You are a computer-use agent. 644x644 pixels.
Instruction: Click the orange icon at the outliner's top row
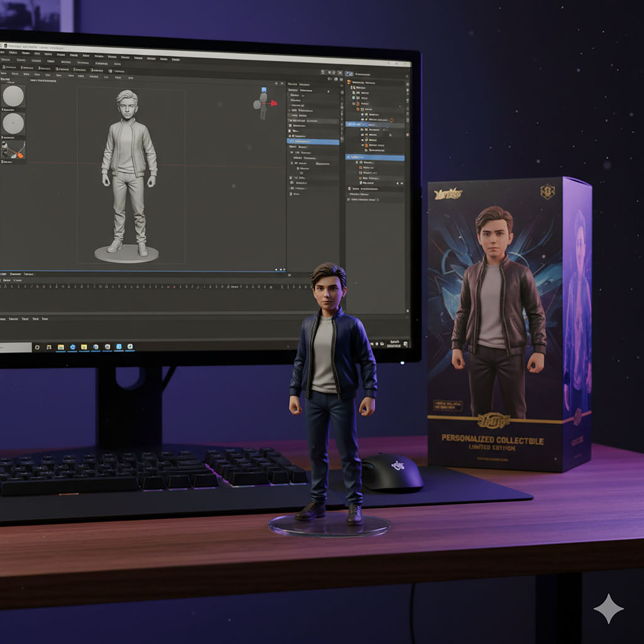(349, 82)
